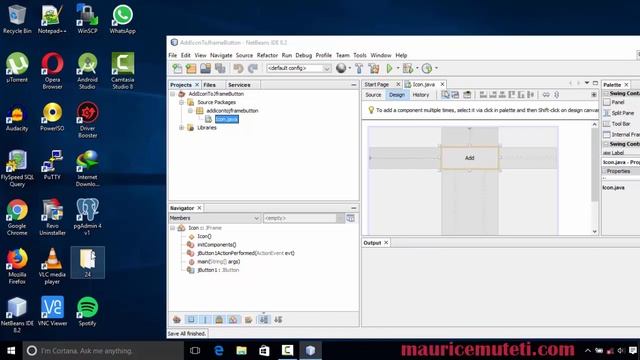The width and height of the screenshot is (640, 360).
Task: Open the editor document list dropdown arrow
Action: 587,83
